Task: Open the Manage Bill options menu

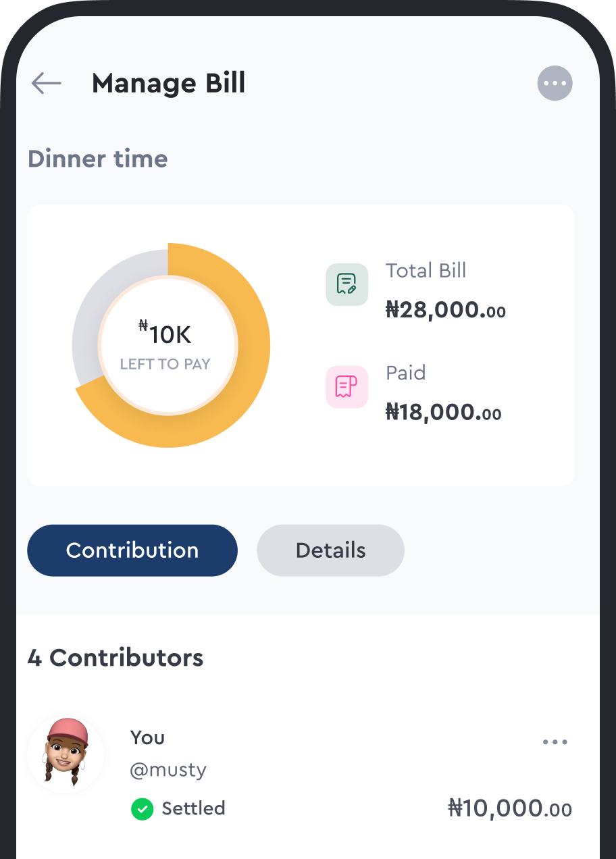Action: (555, 84)
